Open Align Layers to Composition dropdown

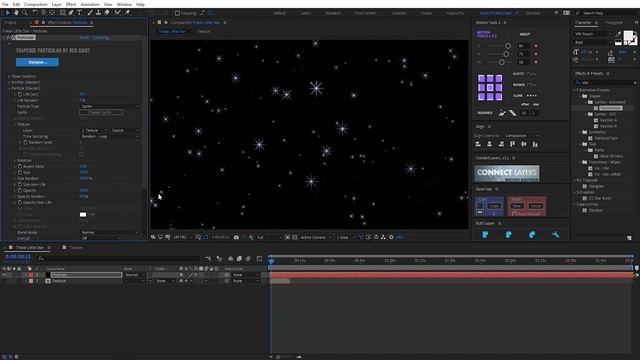[521, 136]
